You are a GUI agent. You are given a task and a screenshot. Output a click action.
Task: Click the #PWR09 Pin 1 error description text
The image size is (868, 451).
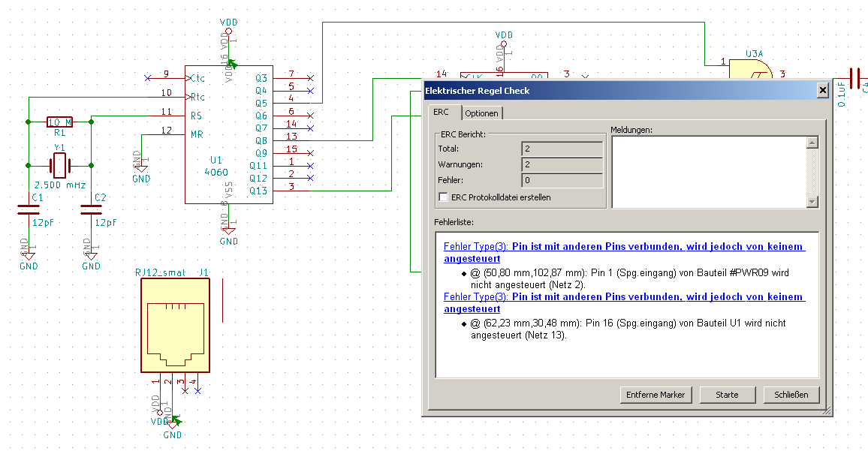tap(630, 279)
